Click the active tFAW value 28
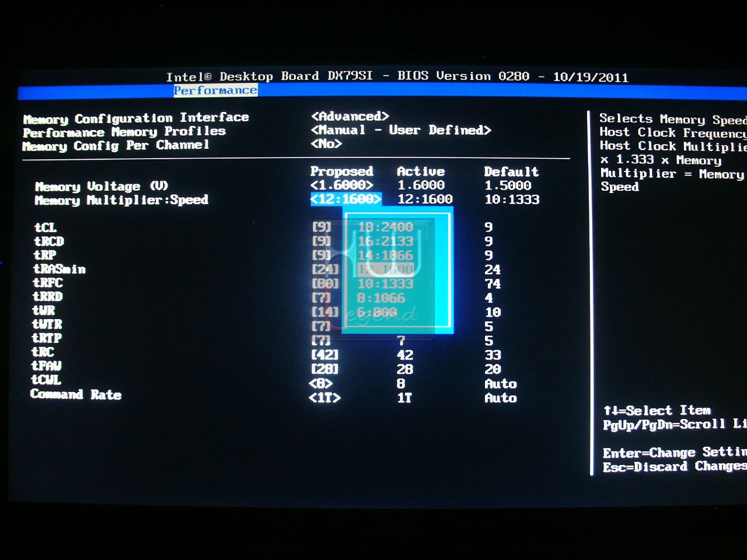Viewport: 747px width, 560px height. click(x=405, y=369)
